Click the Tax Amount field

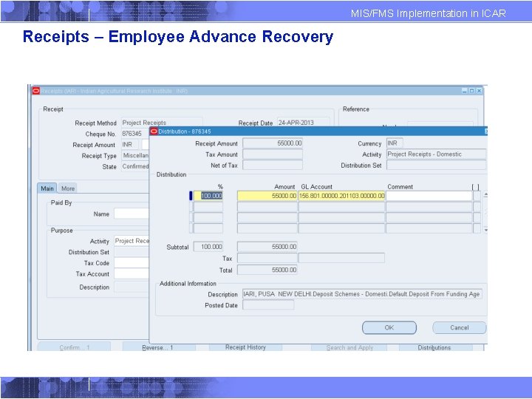273,154
